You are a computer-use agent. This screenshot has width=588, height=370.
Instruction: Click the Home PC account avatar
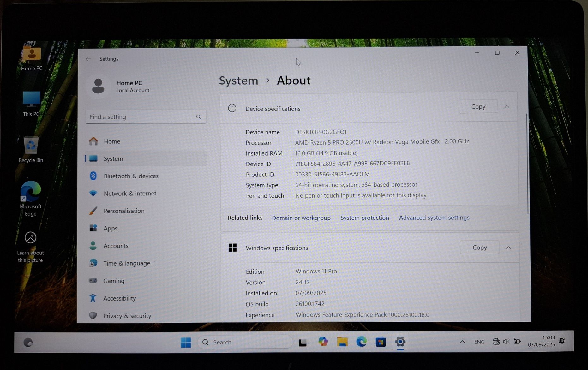pos(98,86)
